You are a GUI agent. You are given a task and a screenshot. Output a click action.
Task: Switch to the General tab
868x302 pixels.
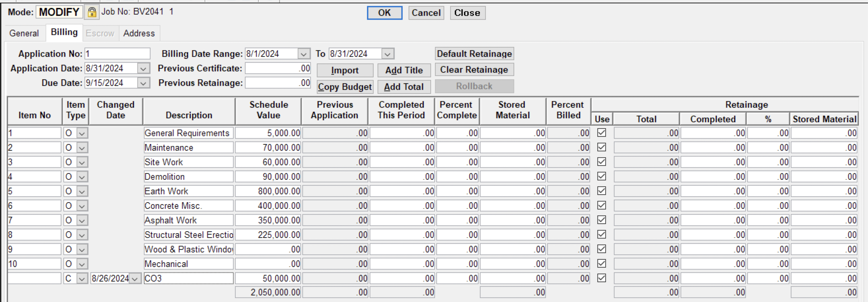click(24, 33)
